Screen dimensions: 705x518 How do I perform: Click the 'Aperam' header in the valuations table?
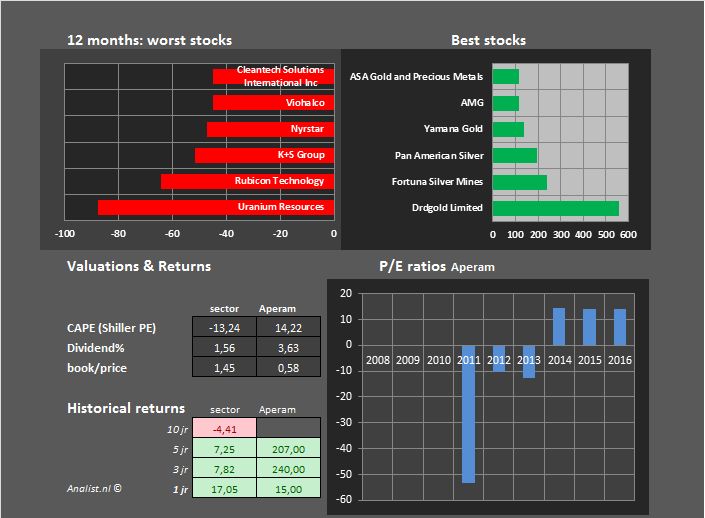[x=277, y=308]
